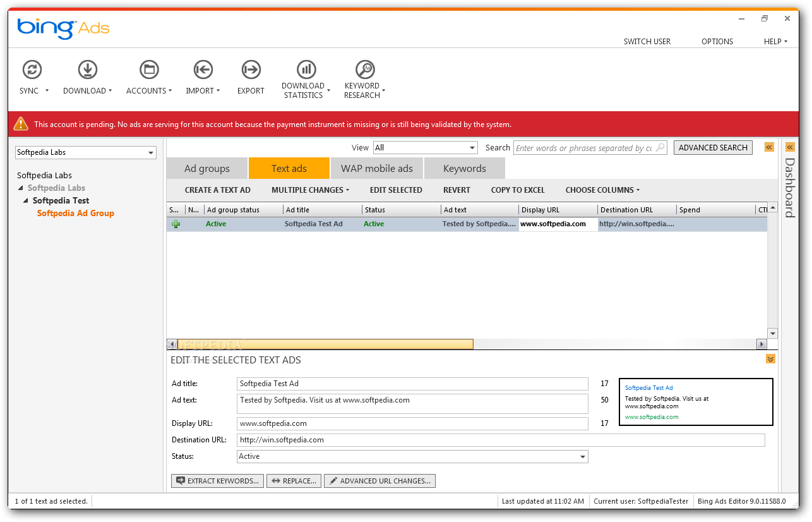Collapse the Edit Selected Text Ads panel

pyautogui.click(x=770, y=359)
